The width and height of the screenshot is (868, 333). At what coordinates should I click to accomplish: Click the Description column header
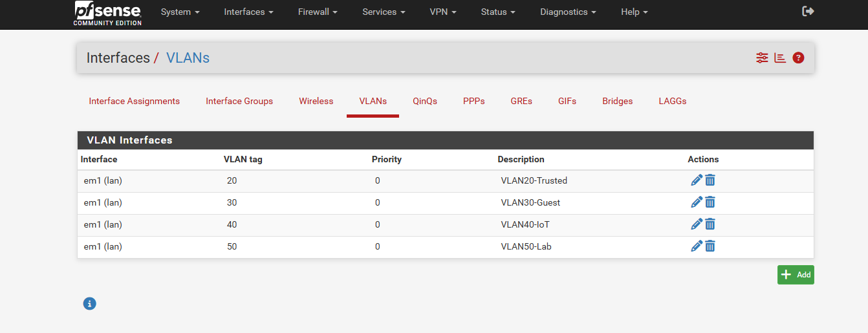[x=521, y=159]
